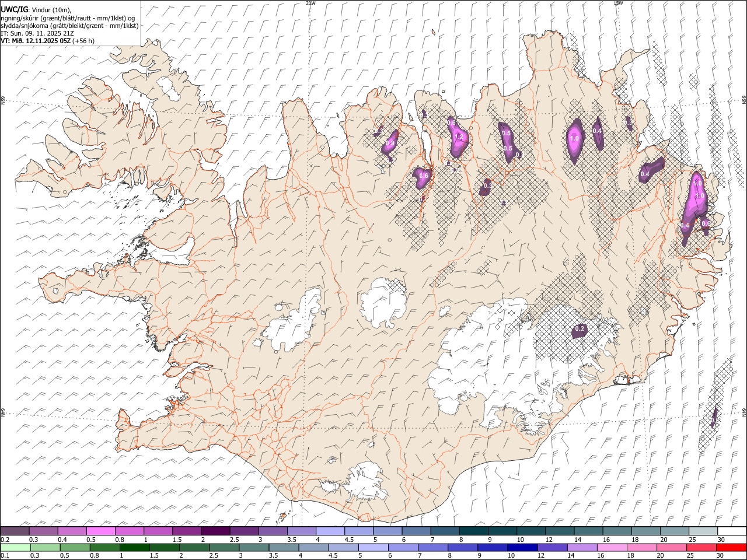Click the '20W' longitude label at the top edge
The height and width of the screenshot is (560, 747).
tap(310, 3)
